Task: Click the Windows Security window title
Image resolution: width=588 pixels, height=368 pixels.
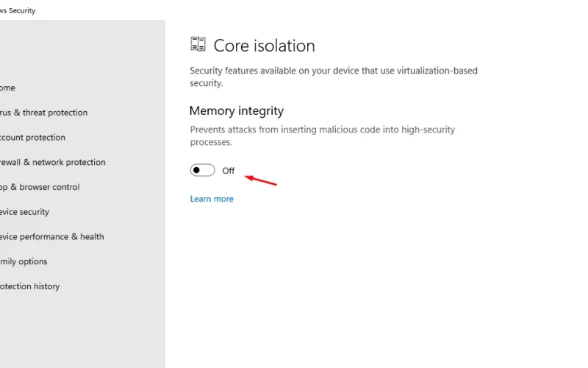Action: click(x=18, y=10)
